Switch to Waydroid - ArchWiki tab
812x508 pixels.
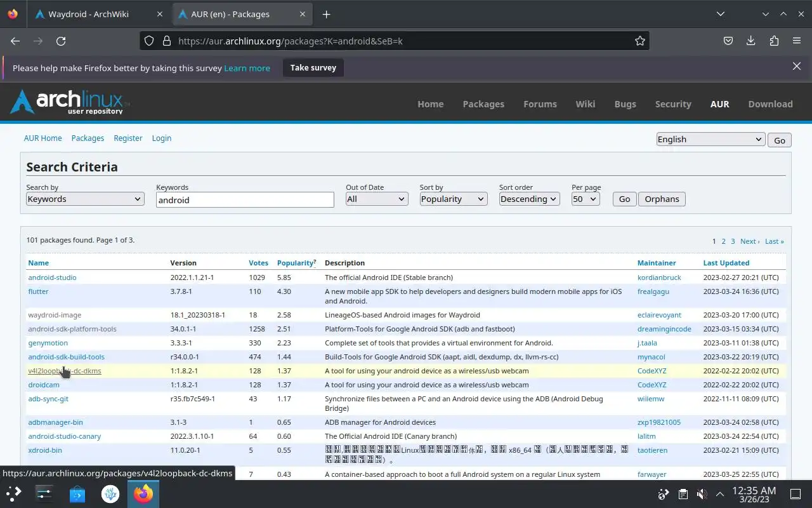(89, 14)
